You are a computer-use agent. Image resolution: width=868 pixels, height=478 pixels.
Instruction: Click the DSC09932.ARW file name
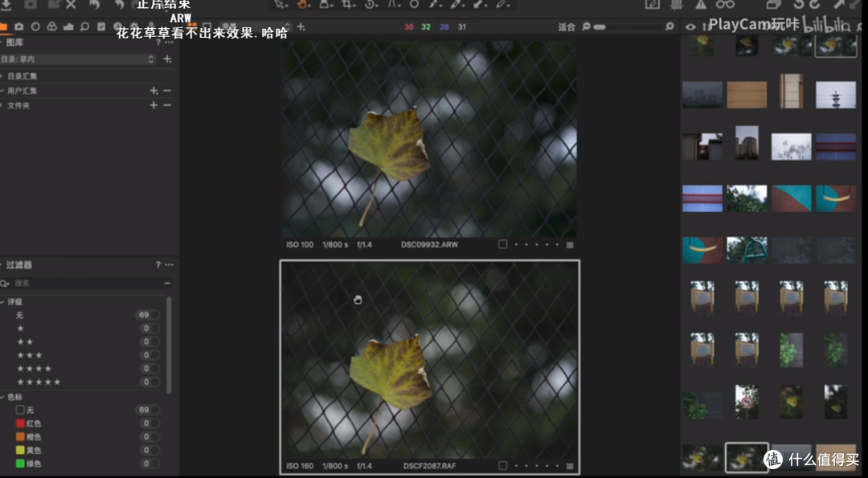point(429,244)
